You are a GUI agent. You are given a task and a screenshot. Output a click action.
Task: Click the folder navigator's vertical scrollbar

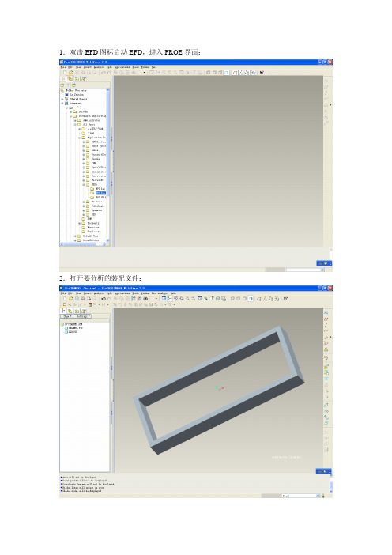tap(108, 165)
